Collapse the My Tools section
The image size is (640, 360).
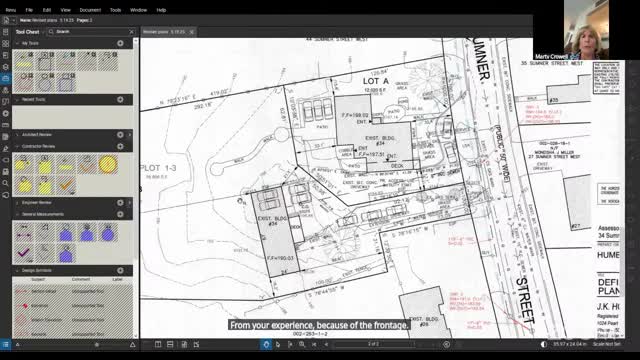[x=17, y=43]
